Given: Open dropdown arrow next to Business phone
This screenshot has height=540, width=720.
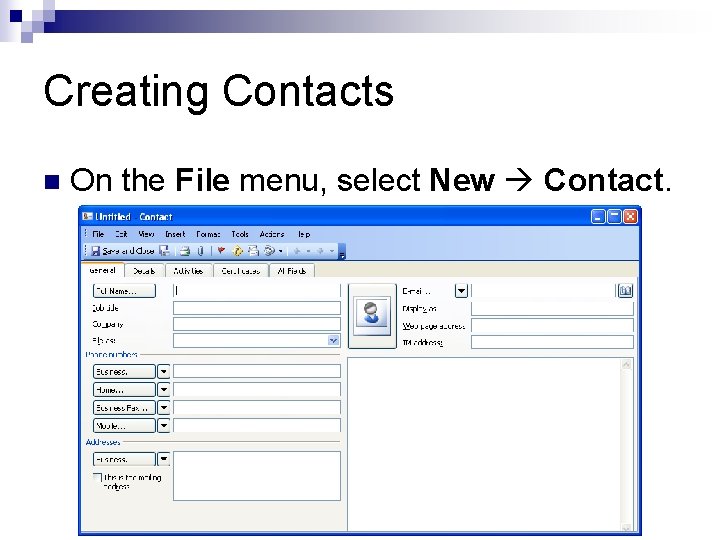Looking at the screenshot, I should 164,371.
